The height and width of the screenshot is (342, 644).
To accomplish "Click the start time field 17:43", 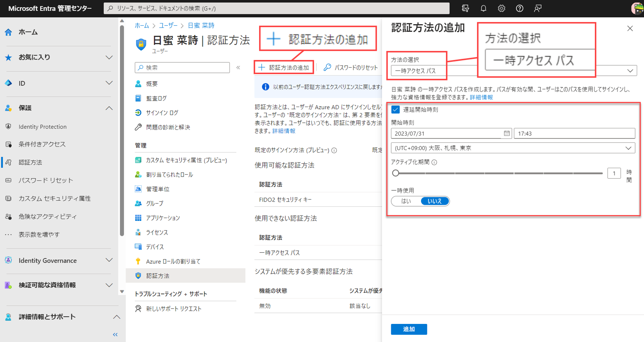I will (x=574, y=133).
